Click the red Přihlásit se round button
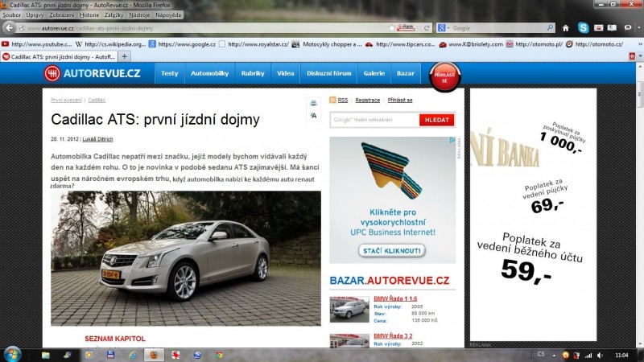 [444, 77]
